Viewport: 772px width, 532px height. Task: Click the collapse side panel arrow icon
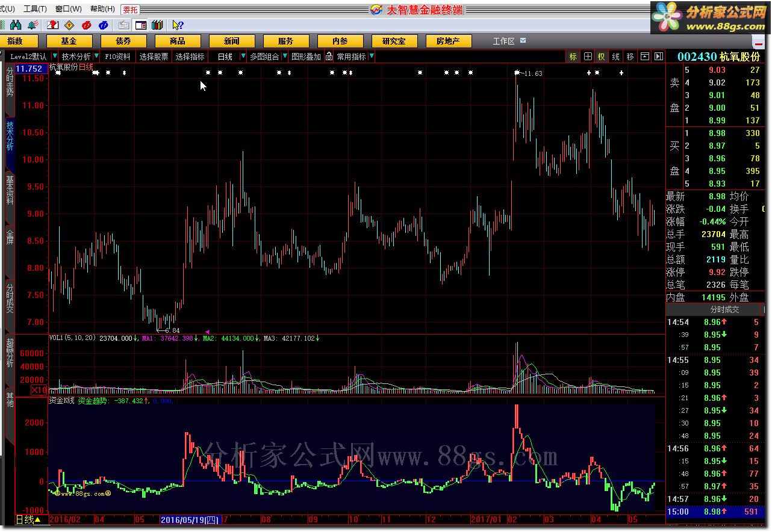[x=659, y=57]
